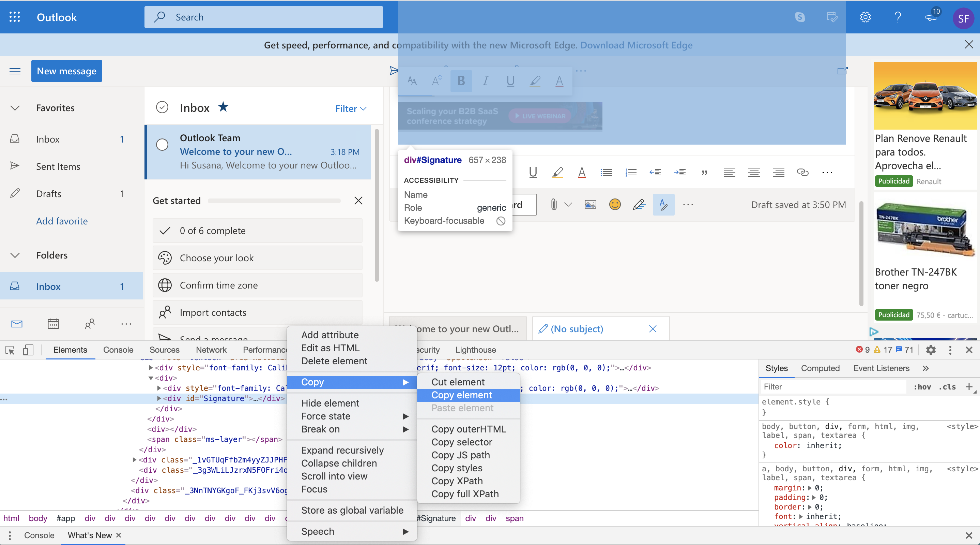Choose Copy element in submenu
The height and width of the screenshot is (545, 980).
point(468,395)
